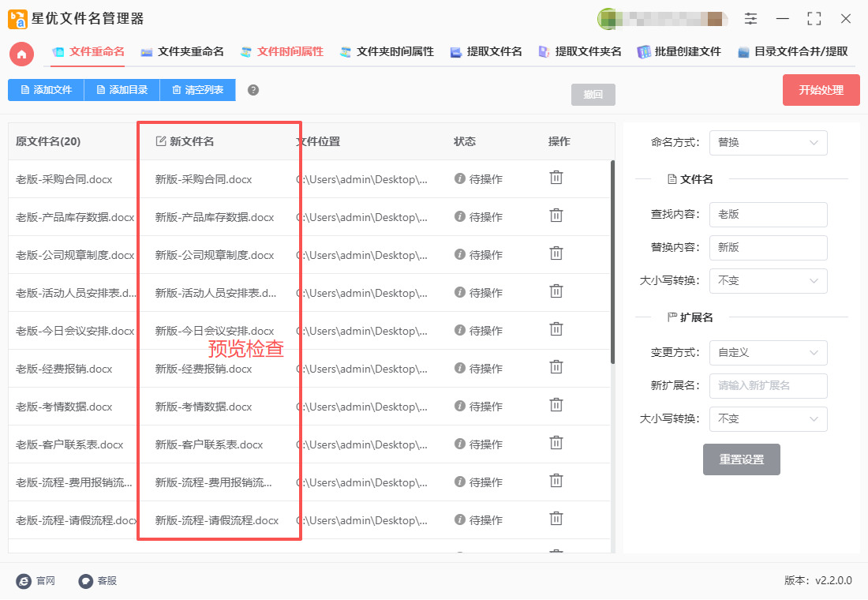Open 目录文件合并/提取 tab
The height and width of the screenshot is (600, 868).
tap(793, 52)
